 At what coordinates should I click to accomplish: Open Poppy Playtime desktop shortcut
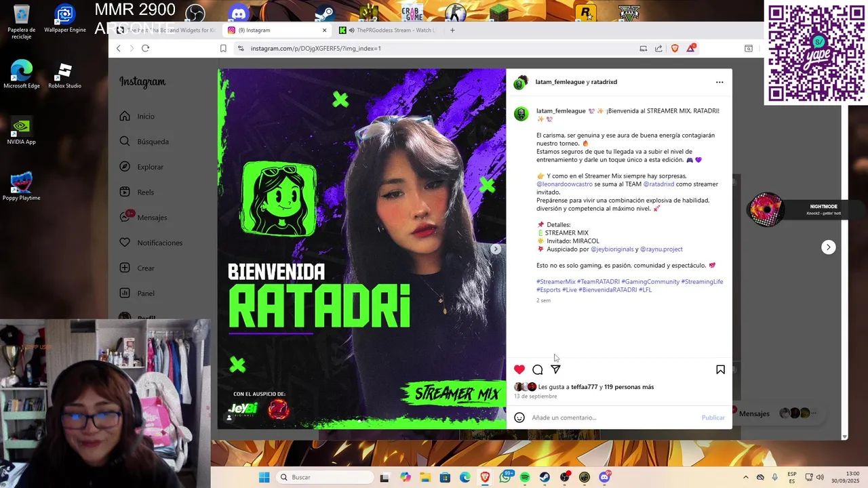pos(21,187)
